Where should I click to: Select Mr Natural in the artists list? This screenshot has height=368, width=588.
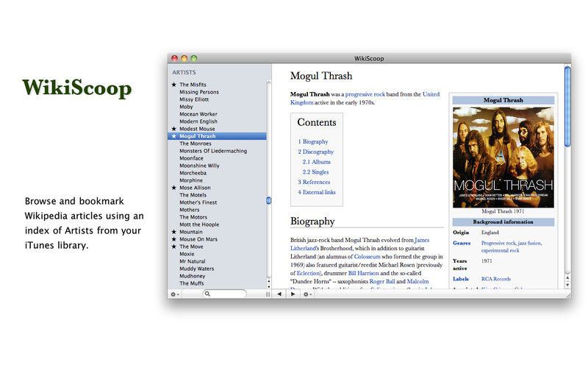(x=193, y=261)
